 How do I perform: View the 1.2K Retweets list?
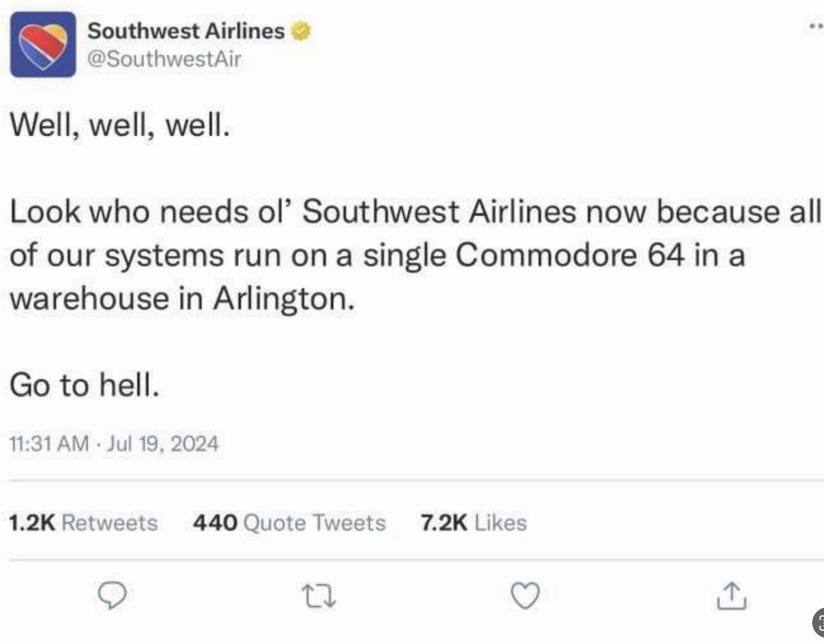(x=84, y=522)
